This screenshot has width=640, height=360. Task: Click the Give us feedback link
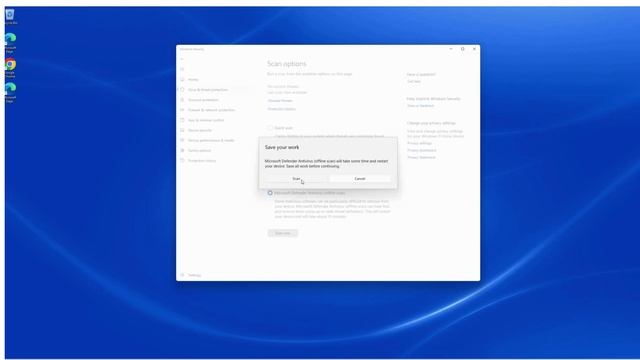point(420,106)
